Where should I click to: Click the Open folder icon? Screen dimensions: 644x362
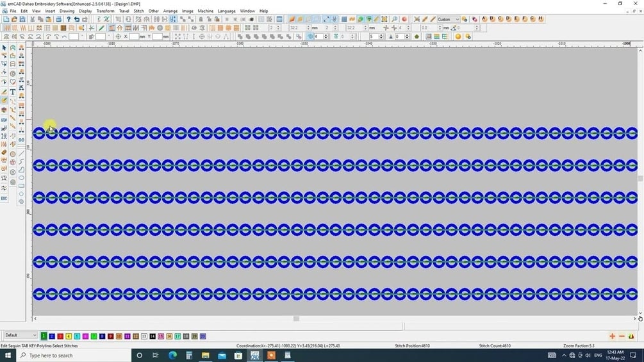tap(14, 19)
